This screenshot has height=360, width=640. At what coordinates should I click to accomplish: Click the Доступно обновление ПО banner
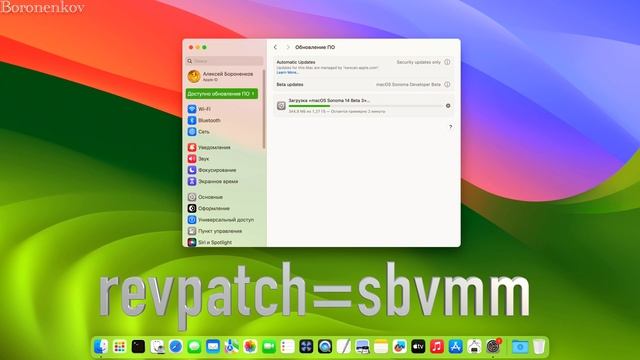[x=222, y=94]
